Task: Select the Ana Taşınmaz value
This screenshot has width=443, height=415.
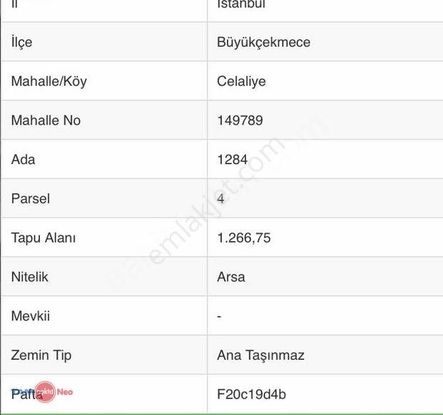Action: (x=261, y=355)
